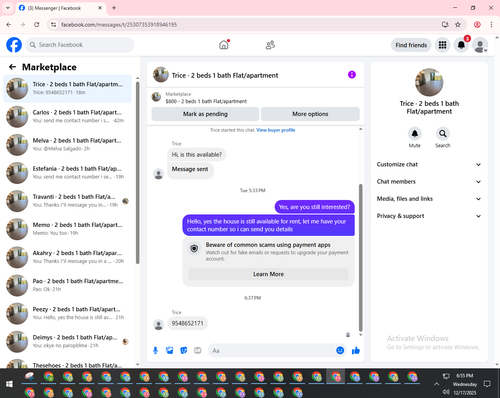This screenshot has width=500, height=398.
Task: Click the chat message scrollbar
Action: point(360,257)
